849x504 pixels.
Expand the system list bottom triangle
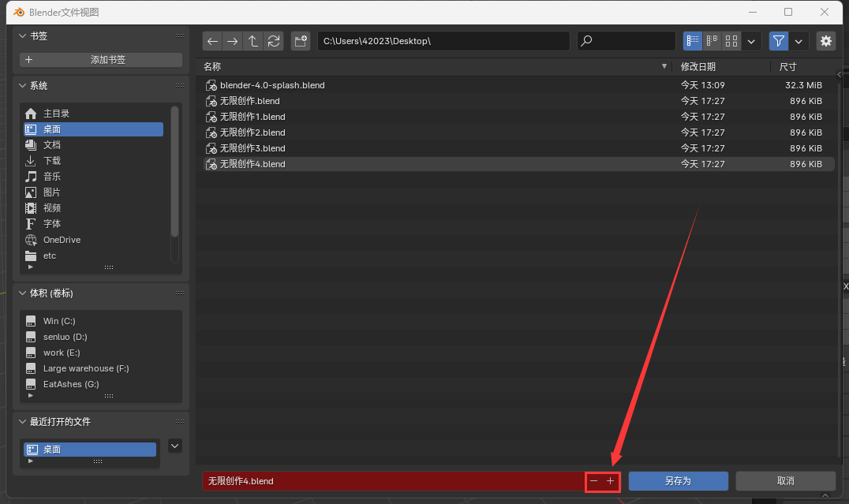tap(30, 267)
